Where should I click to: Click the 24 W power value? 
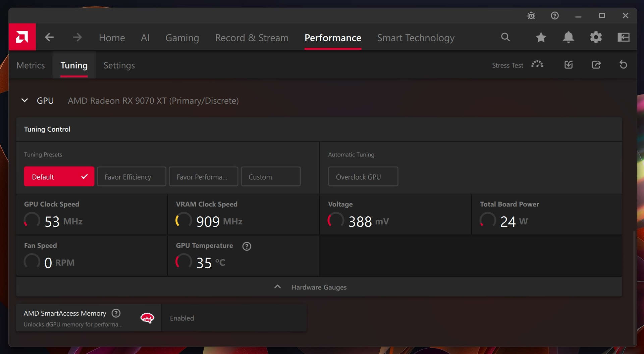514,221
